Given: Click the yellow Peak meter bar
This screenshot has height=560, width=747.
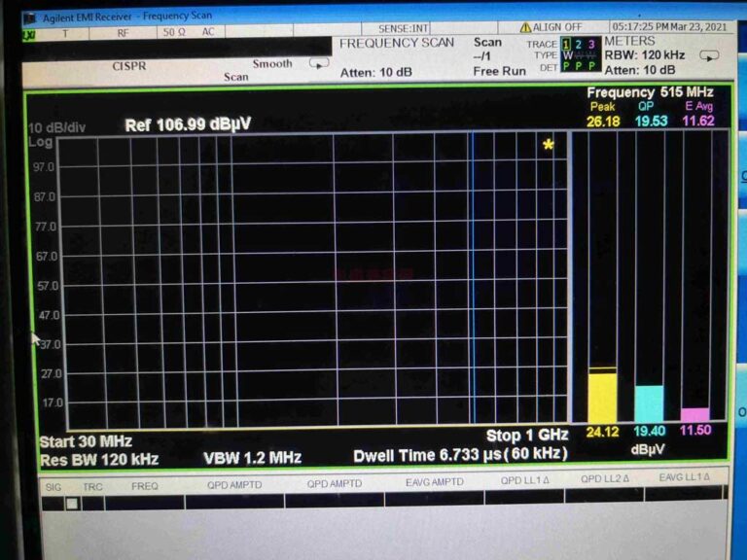Looking at the screenshot, I should [602, 397].
